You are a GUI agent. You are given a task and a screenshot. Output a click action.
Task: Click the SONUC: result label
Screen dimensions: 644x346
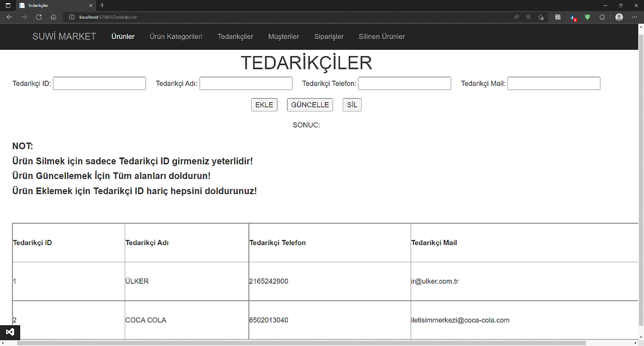306,125
